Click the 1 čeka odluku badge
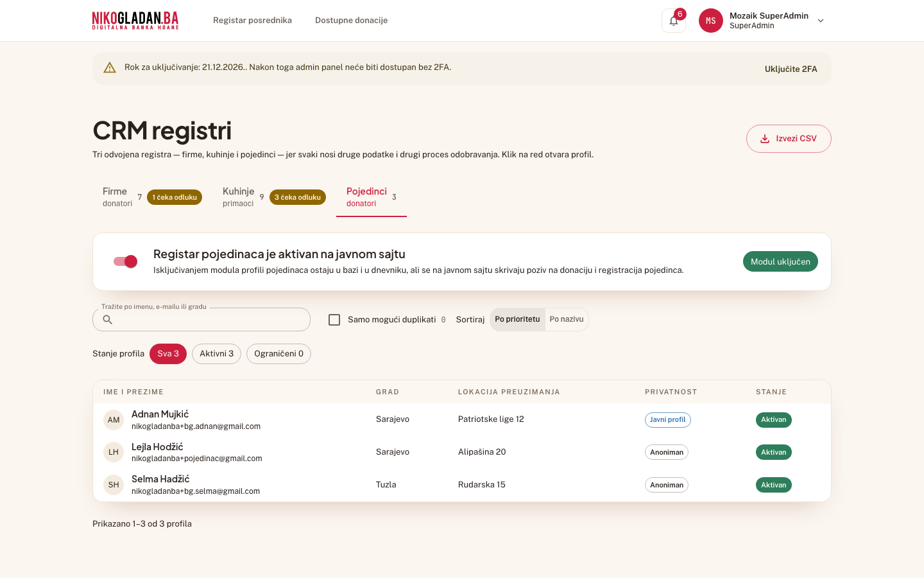Image resolution: width=924 pixels, height=578 pixels. coord(175,197)
